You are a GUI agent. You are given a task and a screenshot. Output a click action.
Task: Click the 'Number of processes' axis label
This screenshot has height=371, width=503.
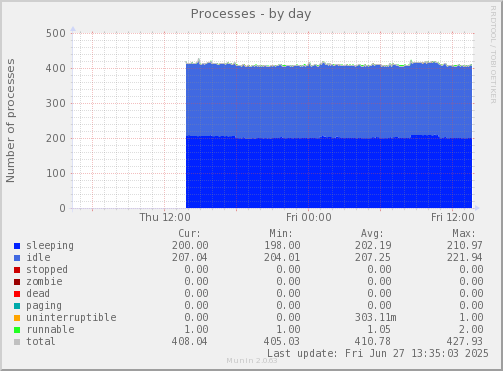(x=10, y=121)
